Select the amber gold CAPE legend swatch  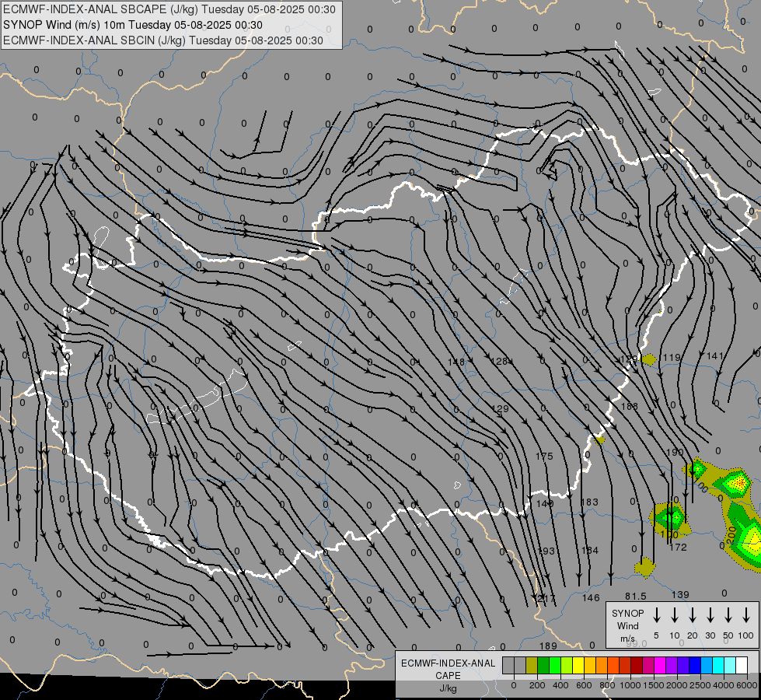pyautogui.click(x=590, y=665)
